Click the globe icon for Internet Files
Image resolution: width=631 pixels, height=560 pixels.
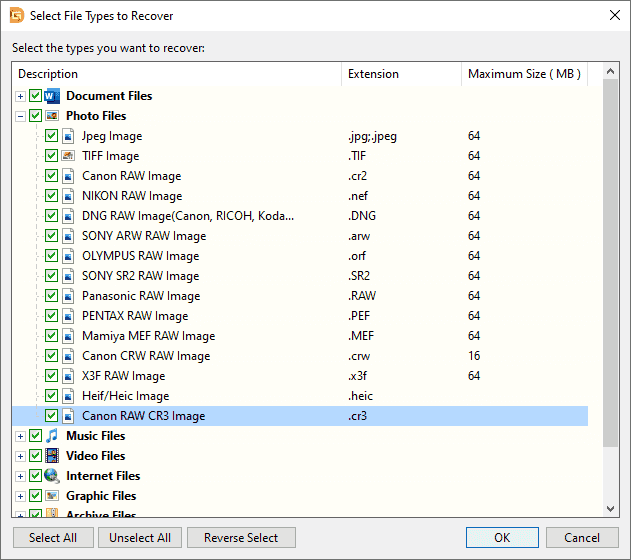pyautogui.click(x=52, y=476)
